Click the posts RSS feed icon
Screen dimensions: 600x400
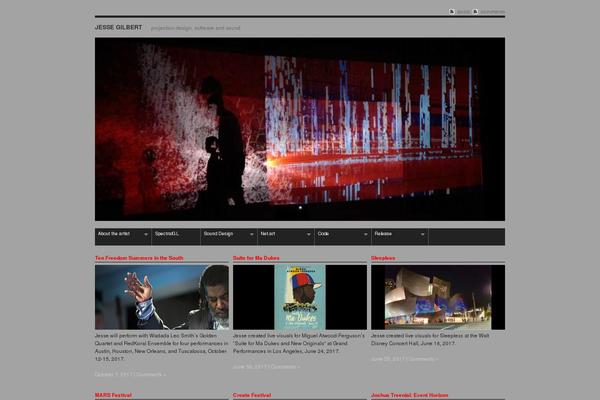pos(452,11)
